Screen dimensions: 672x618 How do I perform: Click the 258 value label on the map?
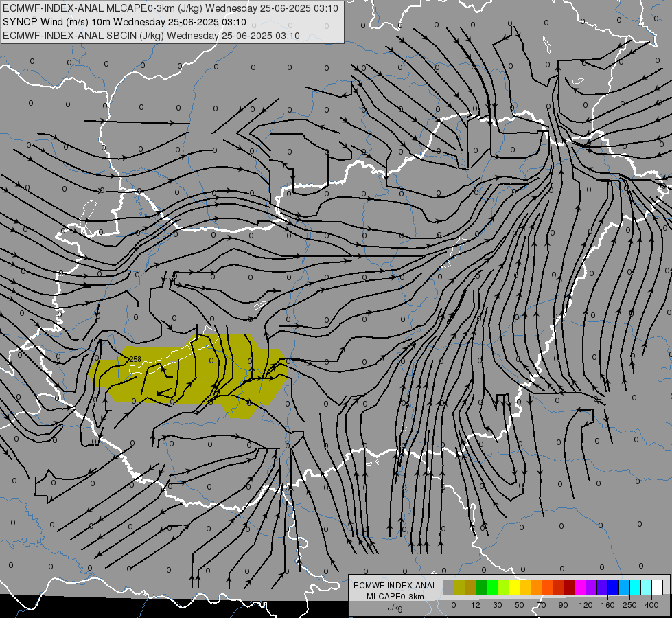pos(135,359)
